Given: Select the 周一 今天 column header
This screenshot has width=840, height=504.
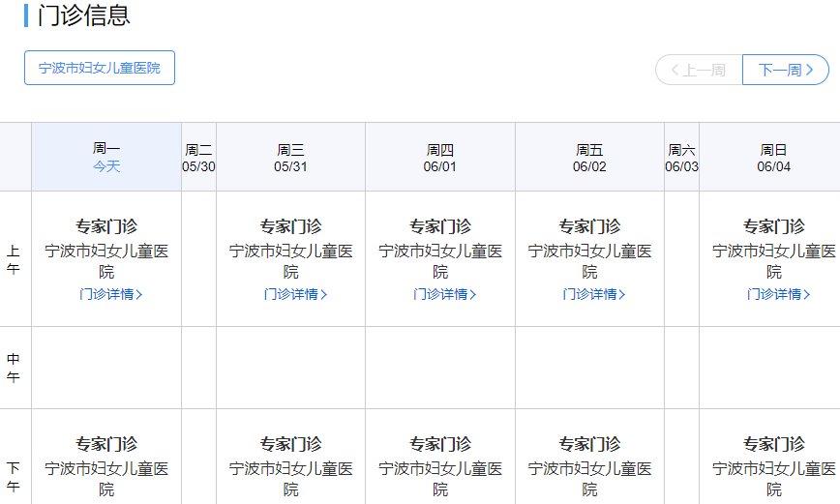Looking at the screenshot, I should tap(106, 157).
